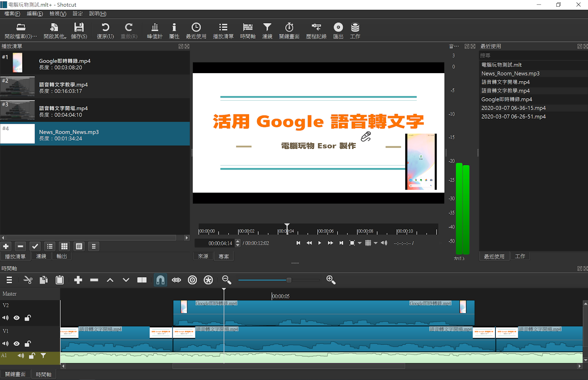Screen dimensions: 588x380
Task: Lock the V2 track
Action: [28, 318]
